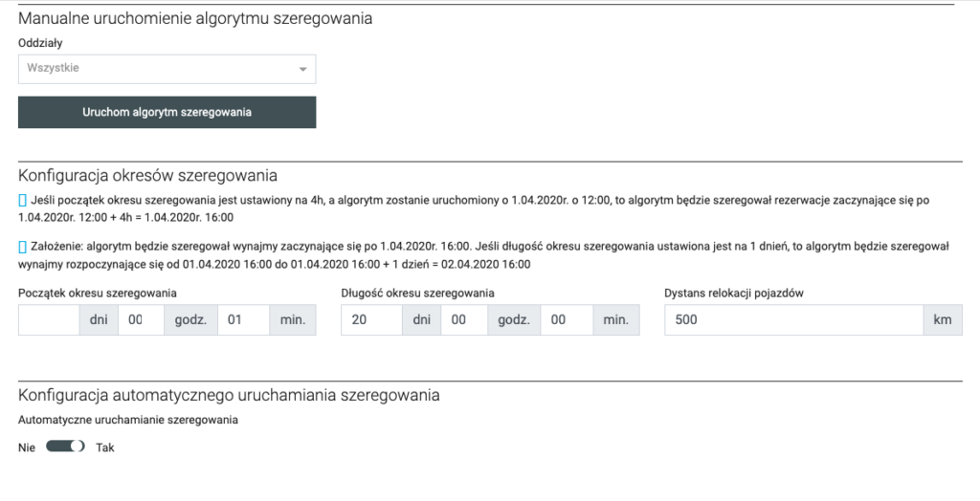Click the minutes field showing 01
The width and height of the screenshot is (980, 501).
coord(243,320)
